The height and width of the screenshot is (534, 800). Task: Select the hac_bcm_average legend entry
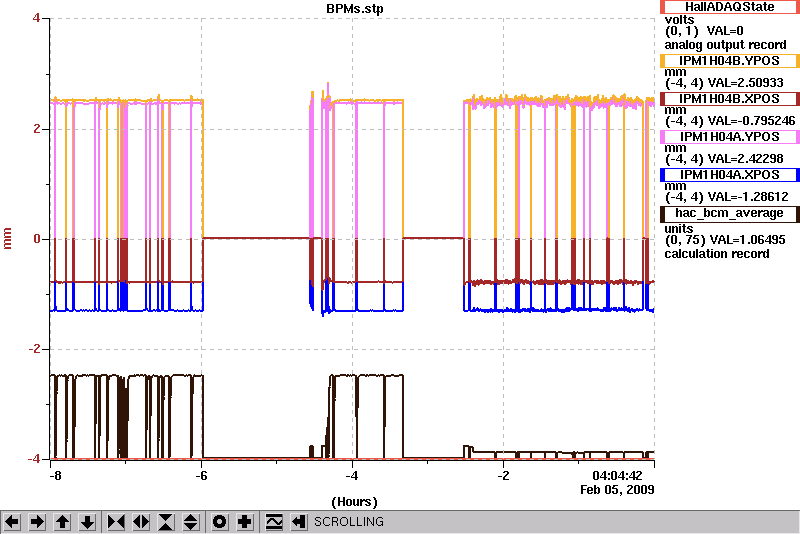tap(730, 213)
